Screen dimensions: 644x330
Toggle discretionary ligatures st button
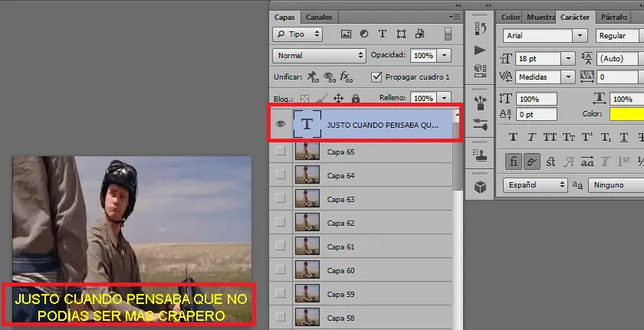coord(550,162)
